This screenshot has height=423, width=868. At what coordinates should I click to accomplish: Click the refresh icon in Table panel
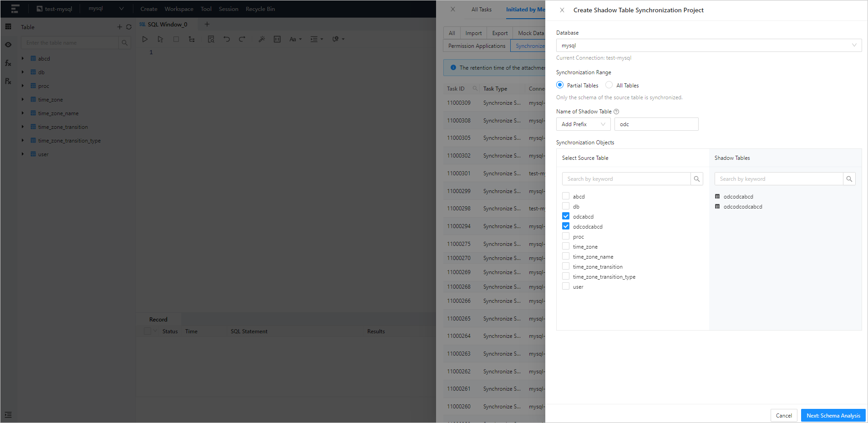(x=129, y=27)
